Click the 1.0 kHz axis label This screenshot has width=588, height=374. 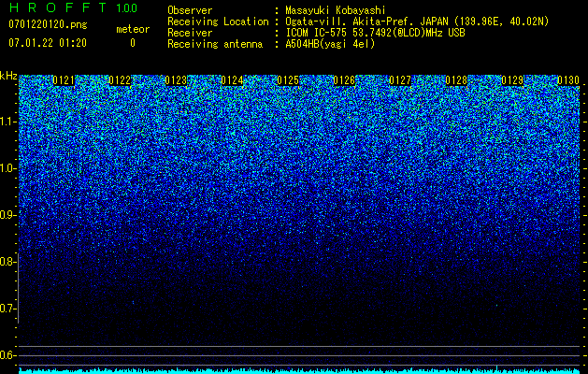7,168
